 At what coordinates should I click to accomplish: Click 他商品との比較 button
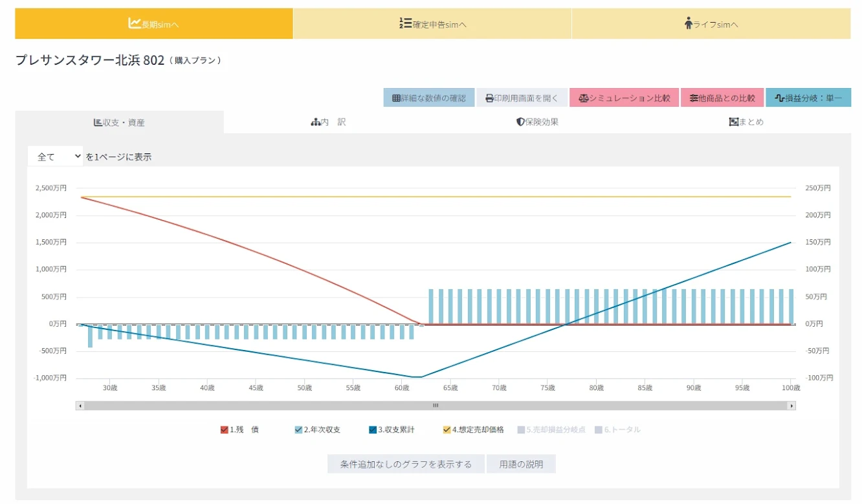click(722, 98)
